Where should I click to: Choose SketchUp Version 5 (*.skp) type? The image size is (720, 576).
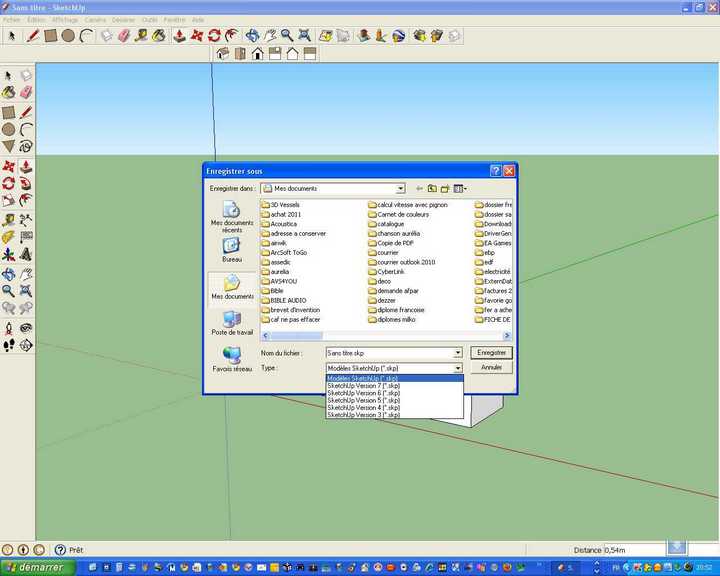pos(394,400)
